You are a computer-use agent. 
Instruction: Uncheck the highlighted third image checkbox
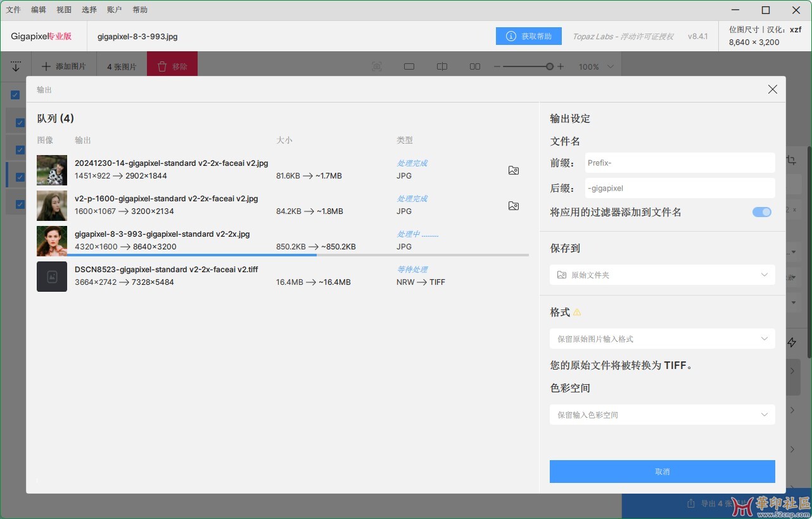(20, 177)
